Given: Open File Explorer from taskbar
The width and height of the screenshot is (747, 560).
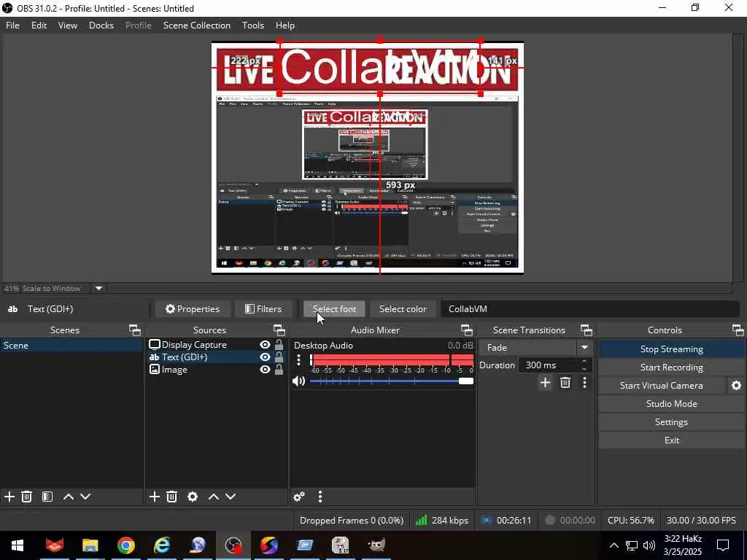Looking at the screenshot, I should click(x=90, y=545).
